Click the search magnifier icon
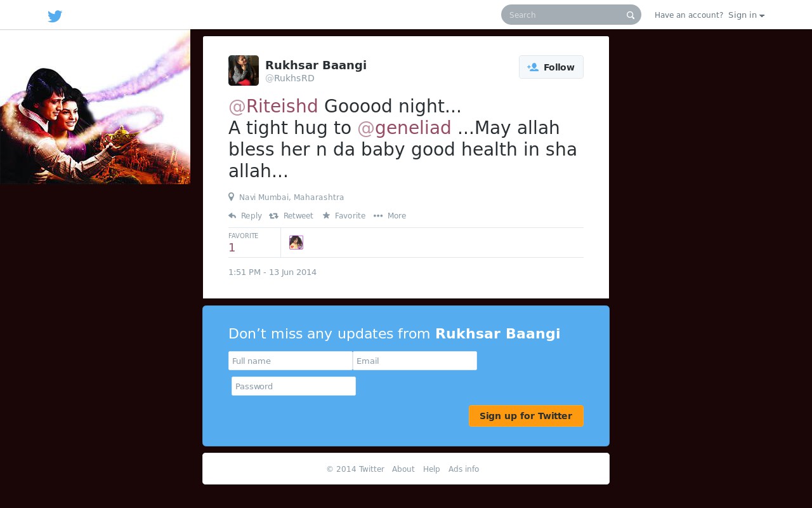 point(631,15)
